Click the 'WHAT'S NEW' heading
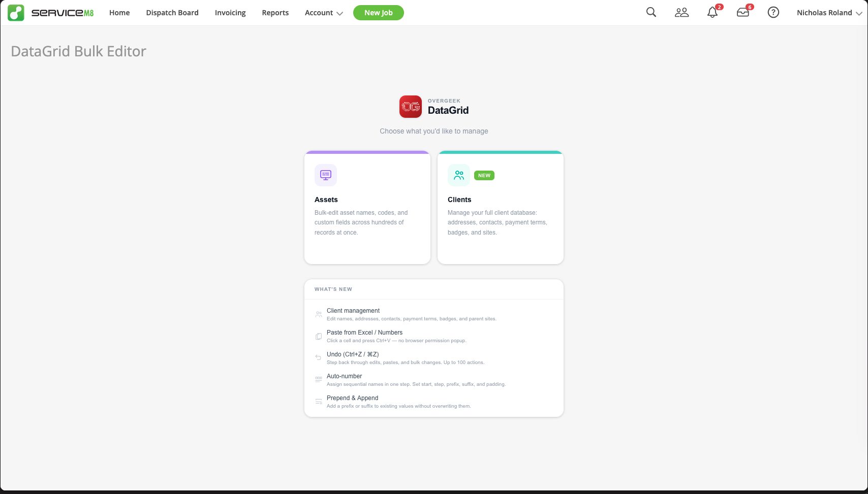 (333, 289)
